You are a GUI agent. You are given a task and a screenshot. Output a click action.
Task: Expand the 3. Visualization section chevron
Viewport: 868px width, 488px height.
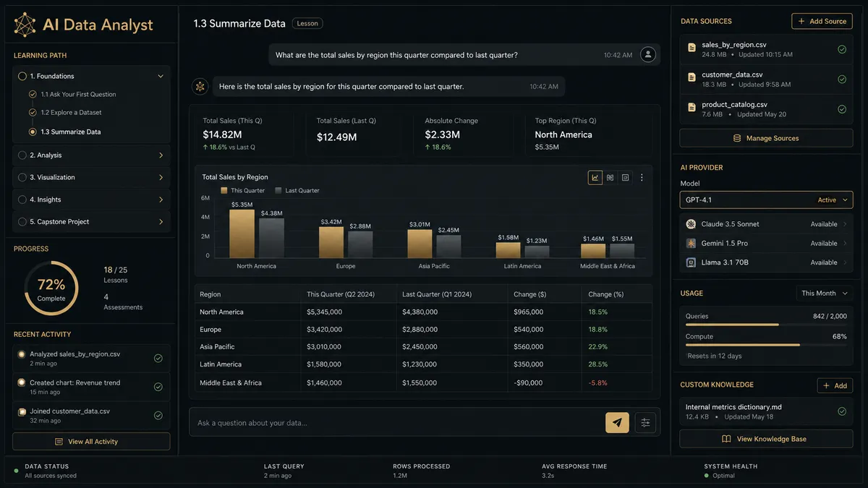(161, 177)
